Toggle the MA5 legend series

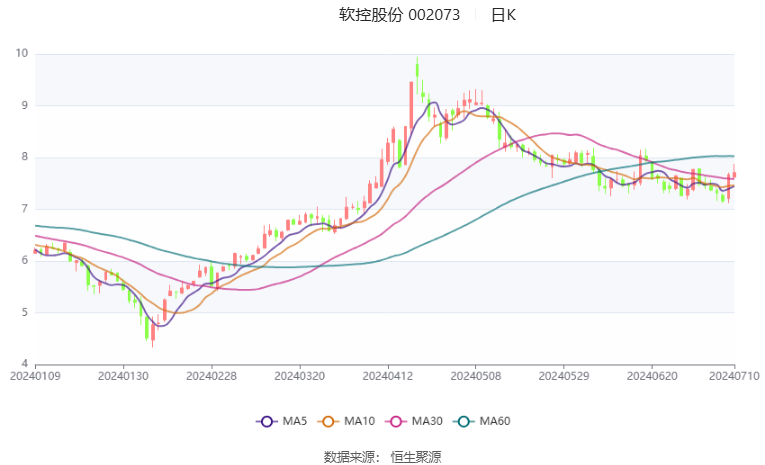coord(282,421)
